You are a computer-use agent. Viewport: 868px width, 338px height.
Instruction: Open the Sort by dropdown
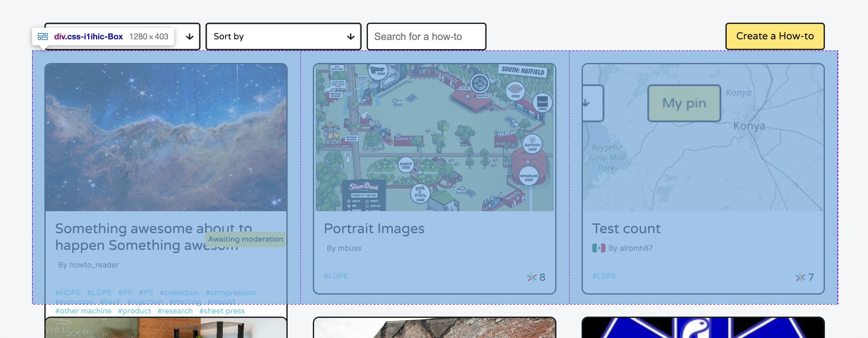click(283, 37)
